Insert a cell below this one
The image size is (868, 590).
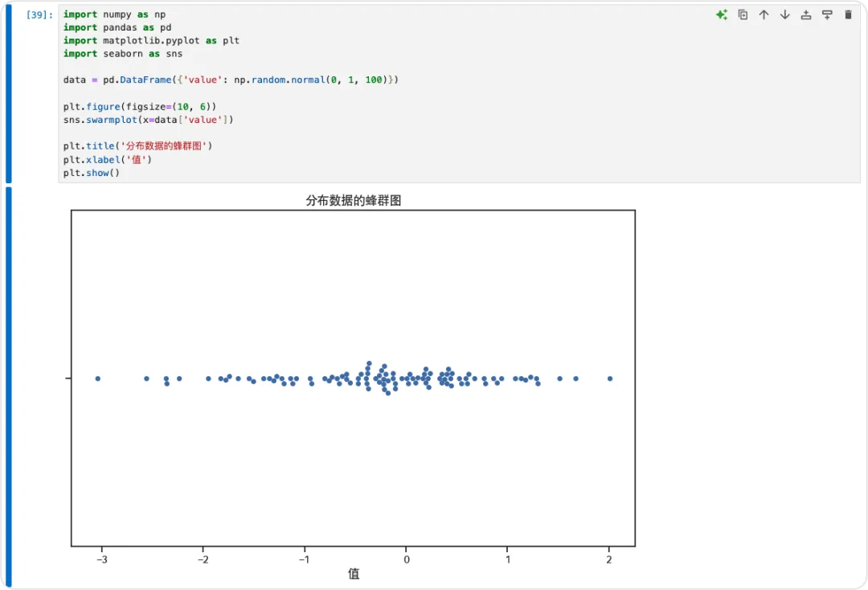827,15
